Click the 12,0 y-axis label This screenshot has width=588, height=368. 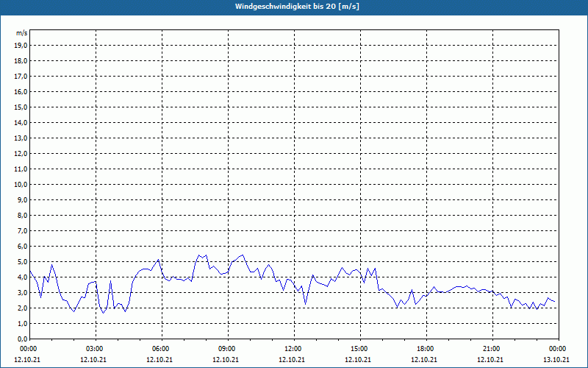(21, 153)
